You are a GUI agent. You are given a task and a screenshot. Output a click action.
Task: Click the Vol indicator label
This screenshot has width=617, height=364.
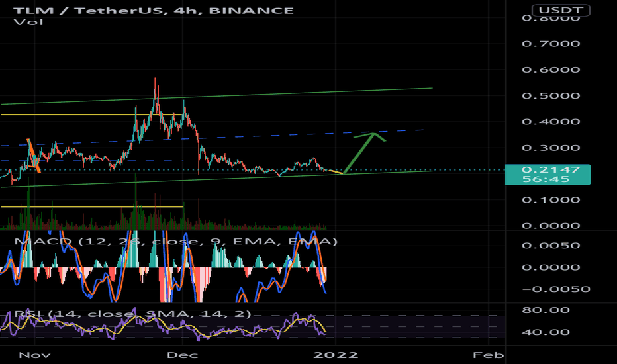(28, 22)
